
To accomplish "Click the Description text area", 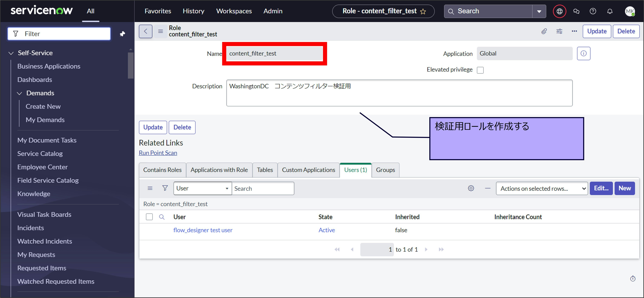I will point(399,93).
